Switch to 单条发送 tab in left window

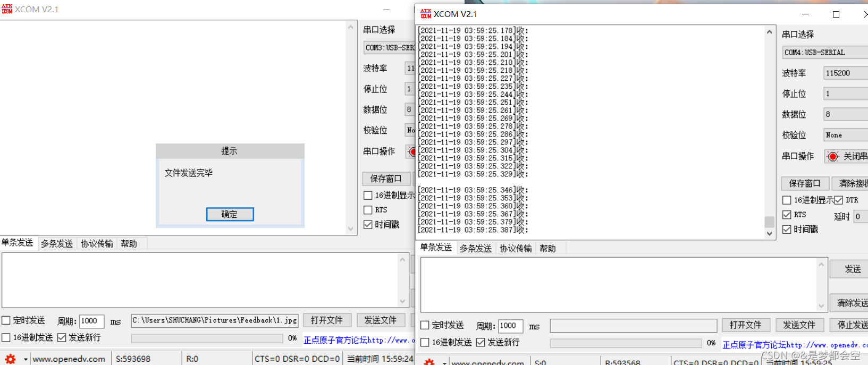(18, 243)
